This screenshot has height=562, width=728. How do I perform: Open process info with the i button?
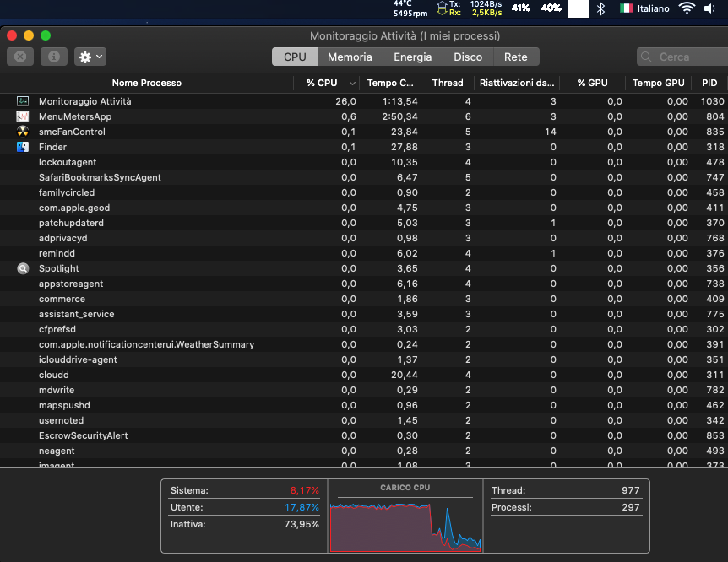(x=54, y=57)
